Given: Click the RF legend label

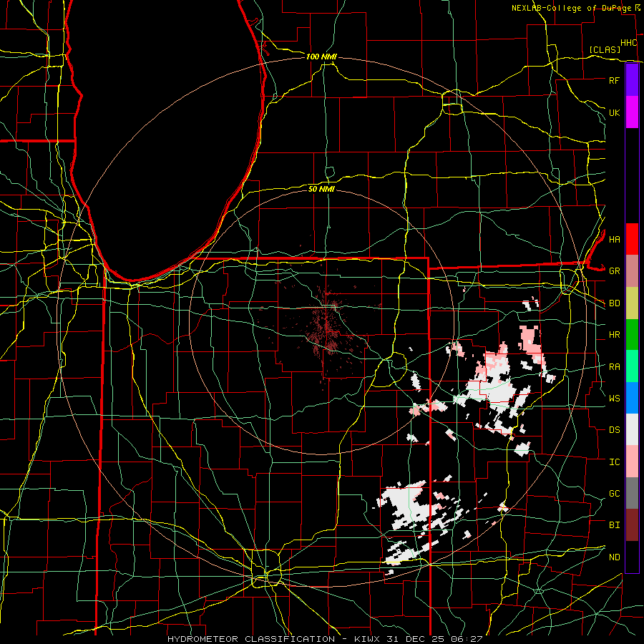Looking at the screenshot, I should (x=615, y=80).
